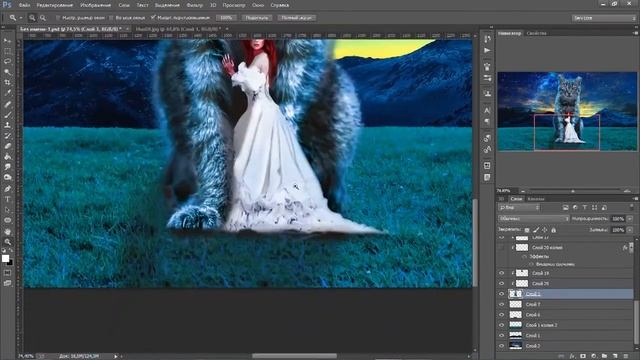The height and width of the screenshot is (360, 640).
Task: Add a layer style via fx icon
Action: (572, 356)
